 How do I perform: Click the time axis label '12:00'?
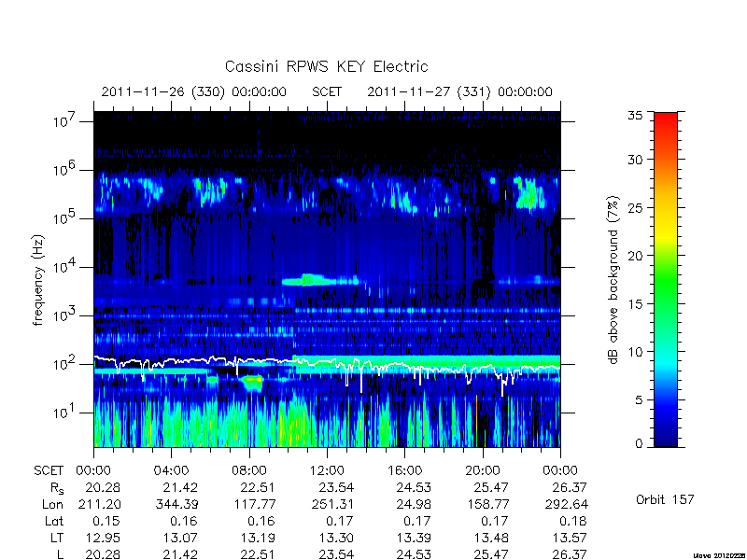coord(327,470)
